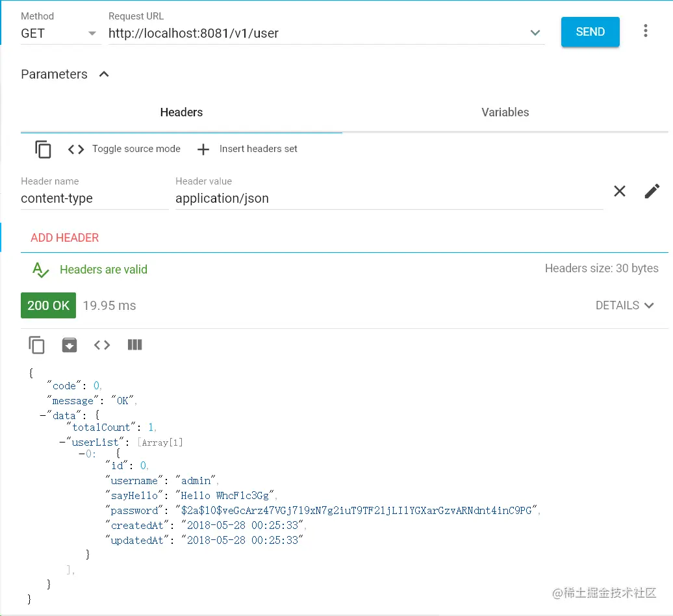Expand the response DETAILS dropdown
This screenshot has height=616, width=673.
[x=624, y=305]
